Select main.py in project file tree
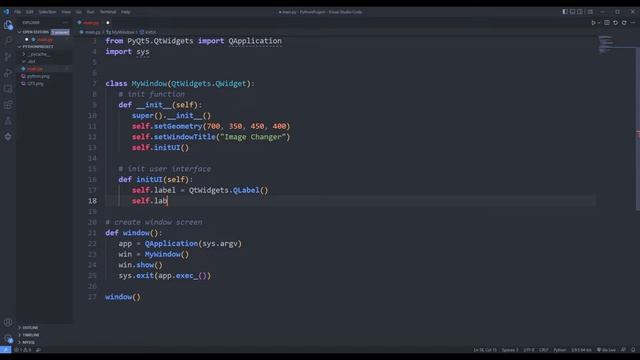This screenshot has width=640, height=360. click(35, 69)
